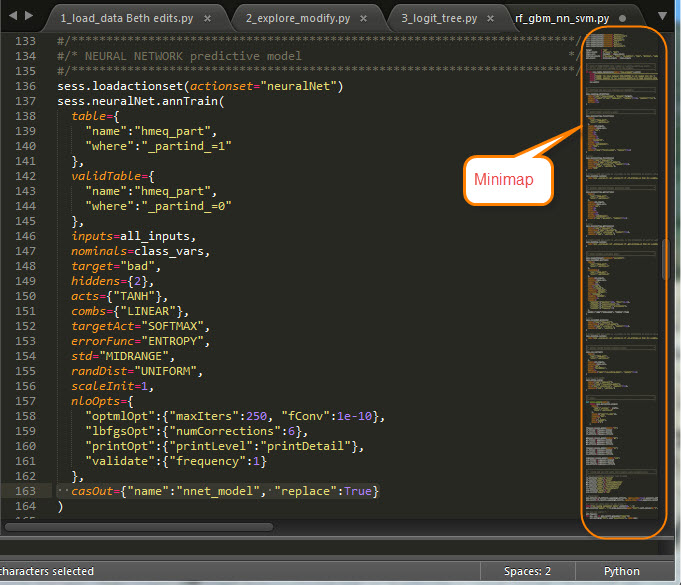Close the 1_load_data Beth edits.py tab
Viewport: 681px width, 585px height.
pos(207,18)
